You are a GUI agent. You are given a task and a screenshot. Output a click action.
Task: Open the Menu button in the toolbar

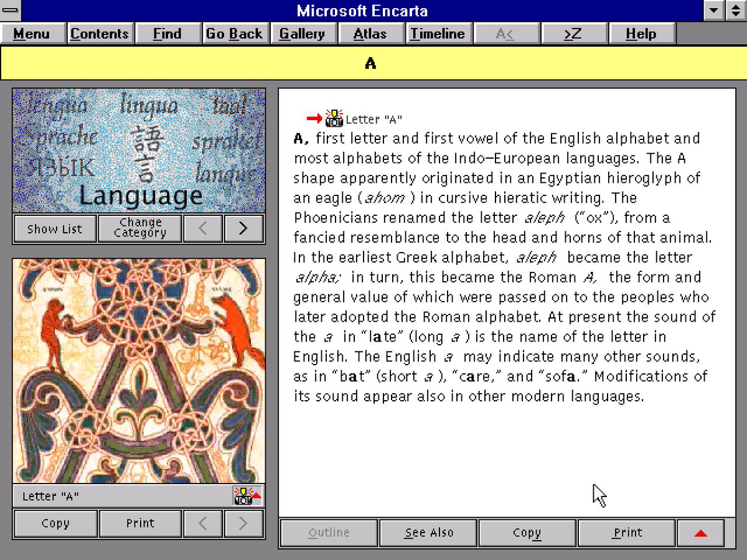[x=33, y=34]
